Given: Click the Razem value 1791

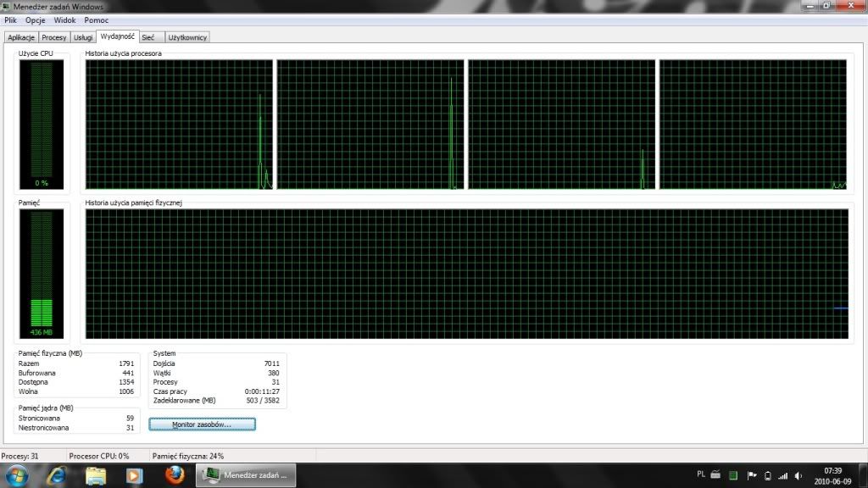Looking at the screenshot, I should pyautogui.click(x=126, y=363).
